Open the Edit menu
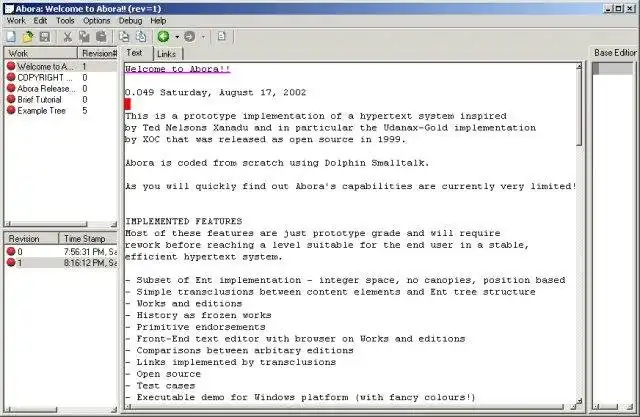The image size is (640, 417). click(x=40, y=20)
